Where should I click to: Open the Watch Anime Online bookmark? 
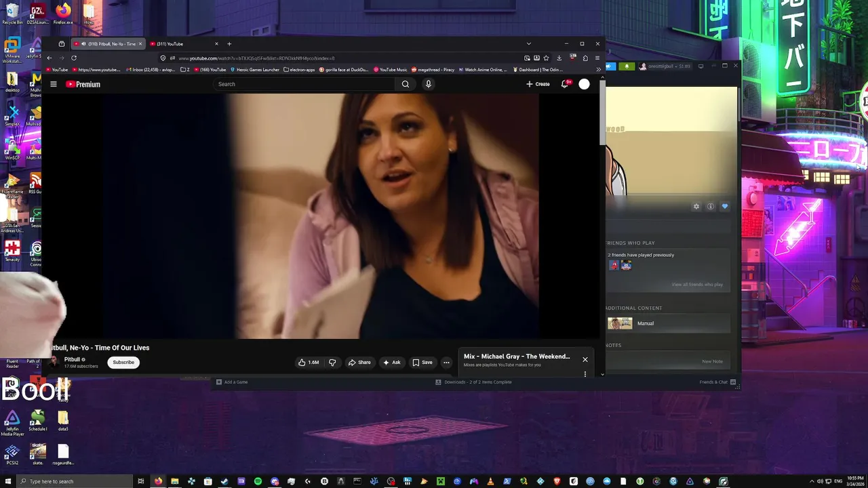(483, 69)
